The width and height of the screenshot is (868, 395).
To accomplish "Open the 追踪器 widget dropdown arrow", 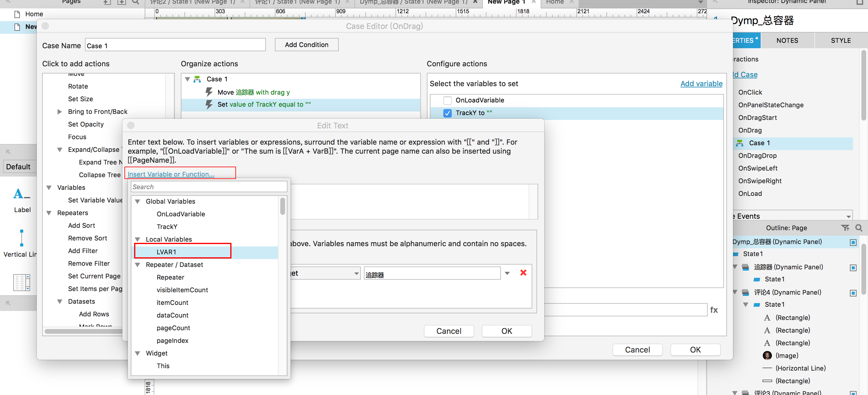I will 507,273.
